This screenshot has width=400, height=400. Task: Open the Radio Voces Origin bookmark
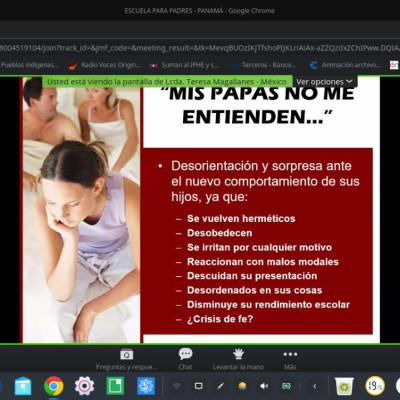point(105,65)
